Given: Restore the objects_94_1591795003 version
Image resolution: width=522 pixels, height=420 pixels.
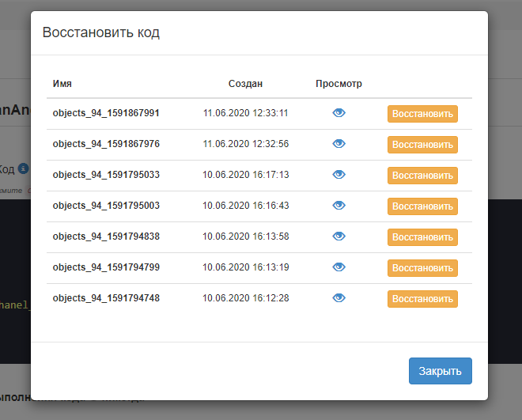Looking at the screenshot, I should pyautogui.click(x=422, y=206).
